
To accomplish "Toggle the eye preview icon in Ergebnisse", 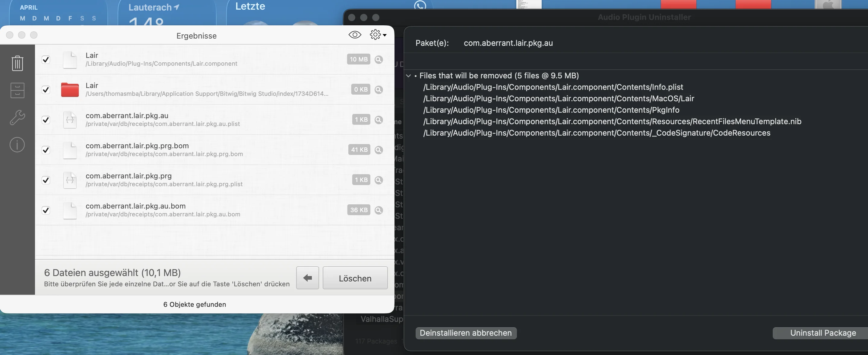I will pos(355,35).
